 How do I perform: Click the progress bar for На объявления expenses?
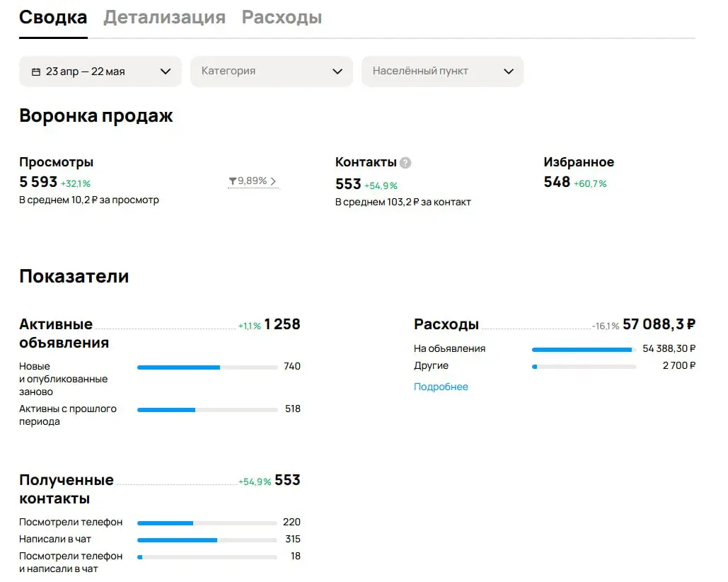582,349
